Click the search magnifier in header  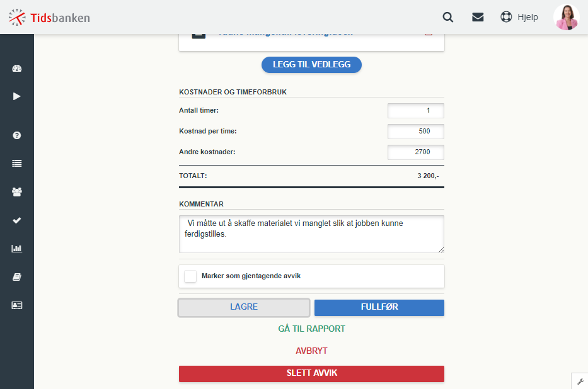(x=447, y=17)
